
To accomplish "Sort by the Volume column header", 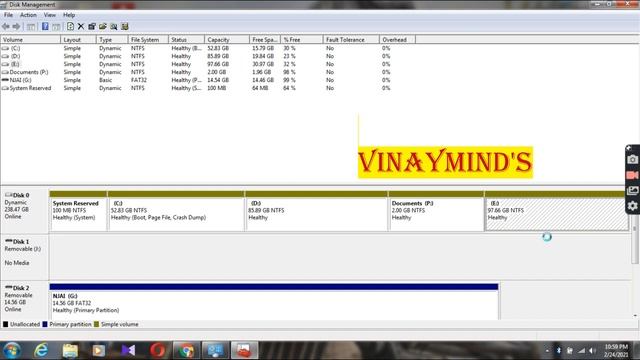I will 31,40.
